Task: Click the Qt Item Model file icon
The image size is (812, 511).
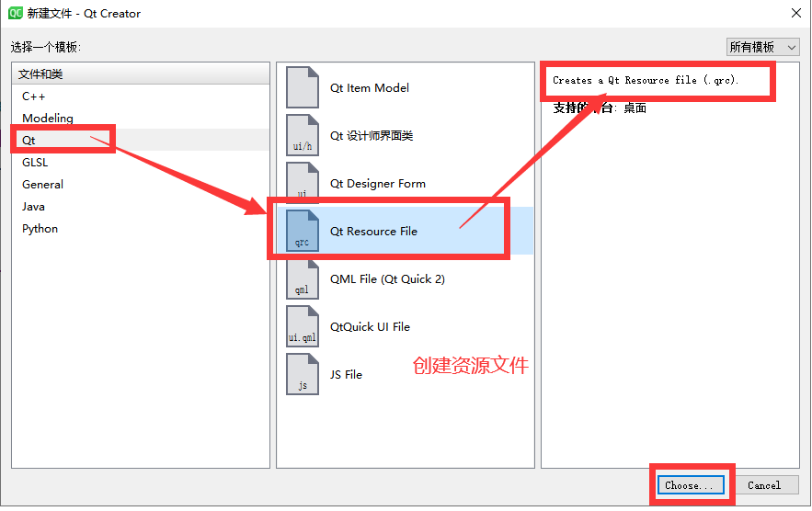Action: (x=303, y=87)
